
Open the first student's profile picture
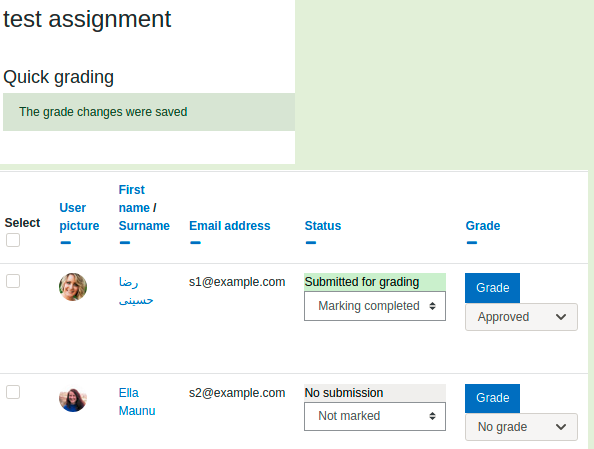[x=73, y=287]
